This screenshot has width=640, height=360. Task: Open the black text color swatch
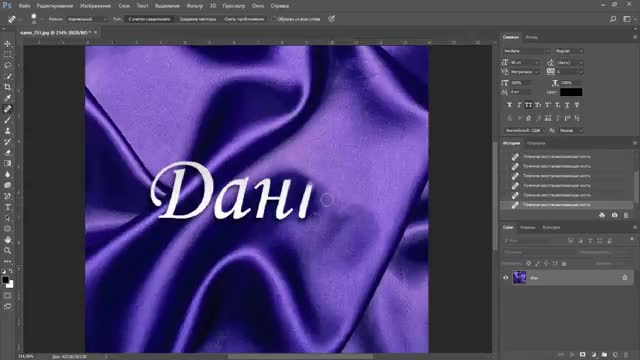pos(571,92)
